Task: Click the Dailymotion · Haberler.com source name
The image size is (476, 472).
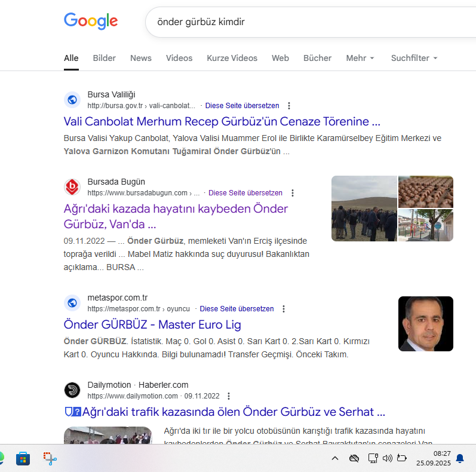Action: (x=138, y=385)
